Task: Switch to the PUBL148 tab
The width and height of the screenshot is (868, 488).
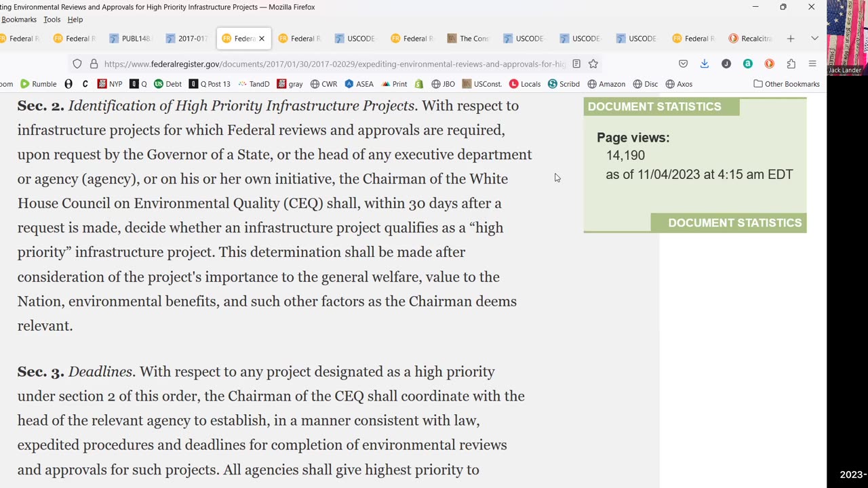Action: [x=131, y=39]
